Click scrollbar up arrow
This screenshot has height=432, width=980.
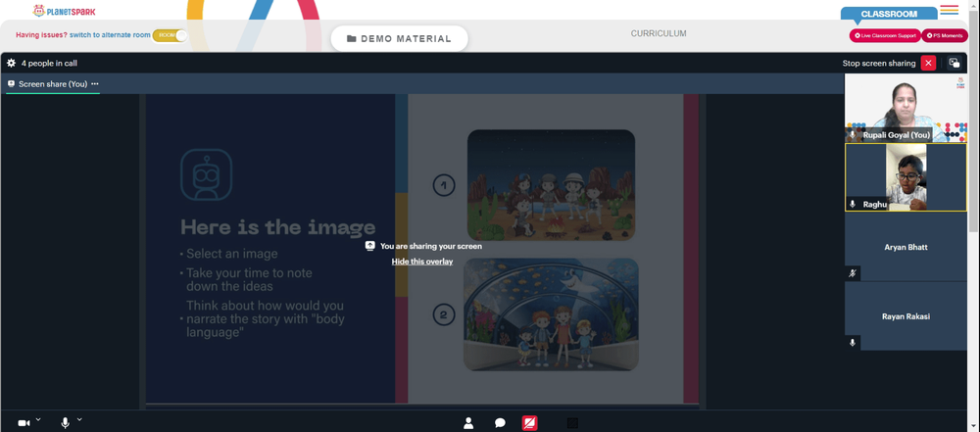pos(974,5)
